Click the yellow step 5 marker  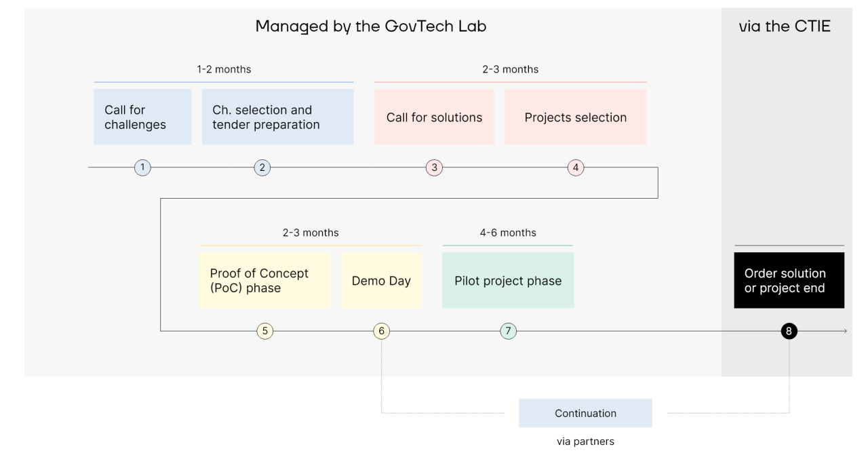[265, 331]
